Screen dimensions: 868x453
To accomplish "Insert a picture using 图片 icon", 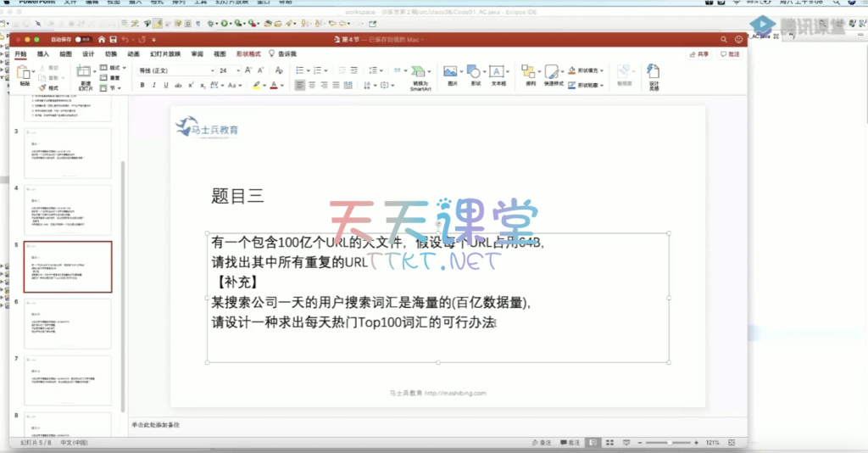I will [x=452, y=73].
